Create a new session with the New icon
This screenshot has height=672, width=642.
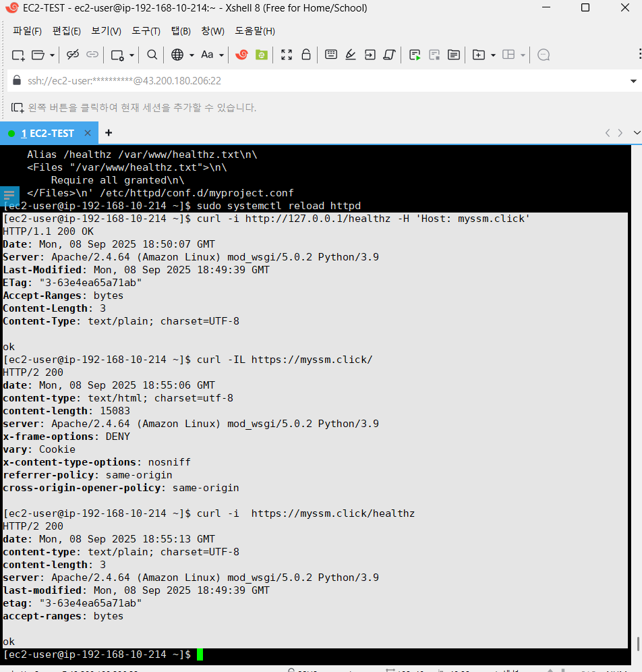(18, 55)
